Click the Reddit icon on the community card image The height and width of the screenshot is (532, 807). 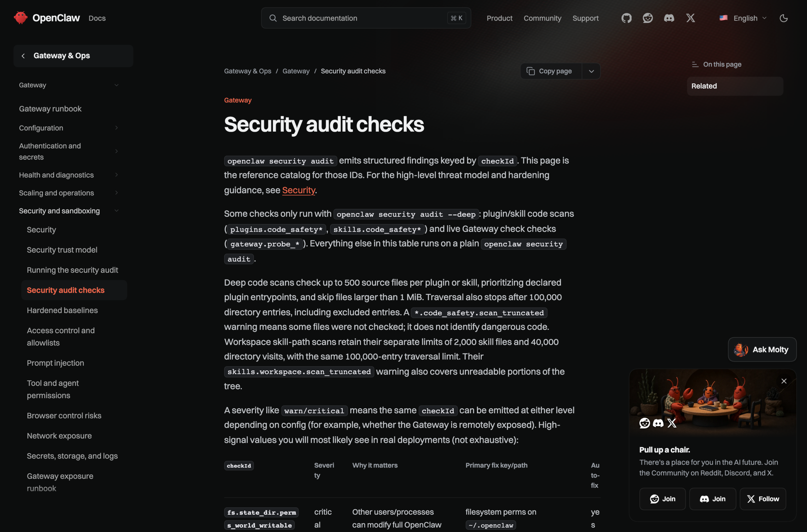tap(645, 423)
